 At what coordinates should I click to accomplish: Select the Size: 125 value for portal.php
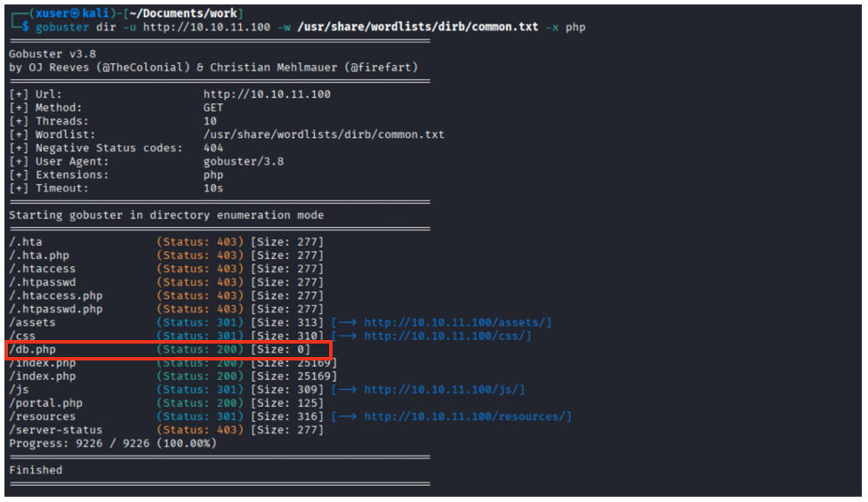tap(286, 403)
